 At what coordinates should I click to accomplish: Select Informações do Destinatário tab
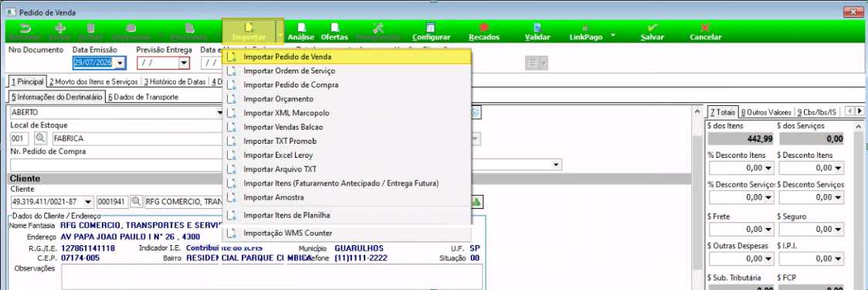click(x=57, y=97)
